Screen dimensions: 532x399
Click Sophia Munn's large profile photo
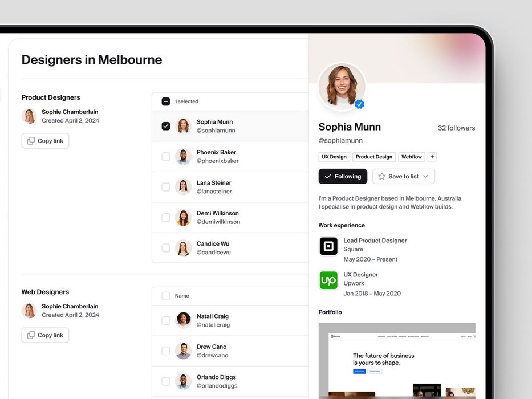point(342,87)
